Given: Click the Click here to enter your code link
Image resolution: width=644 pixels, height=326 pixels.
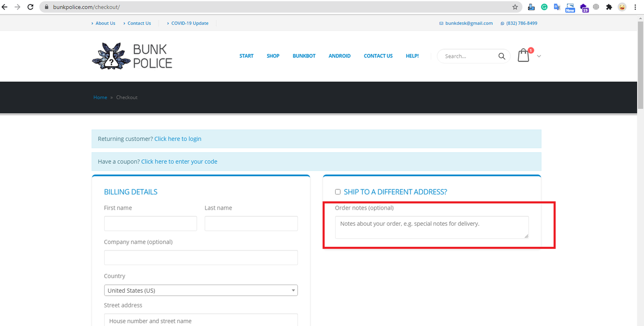Looking at the screenshot, I should [x=179, y=161].
